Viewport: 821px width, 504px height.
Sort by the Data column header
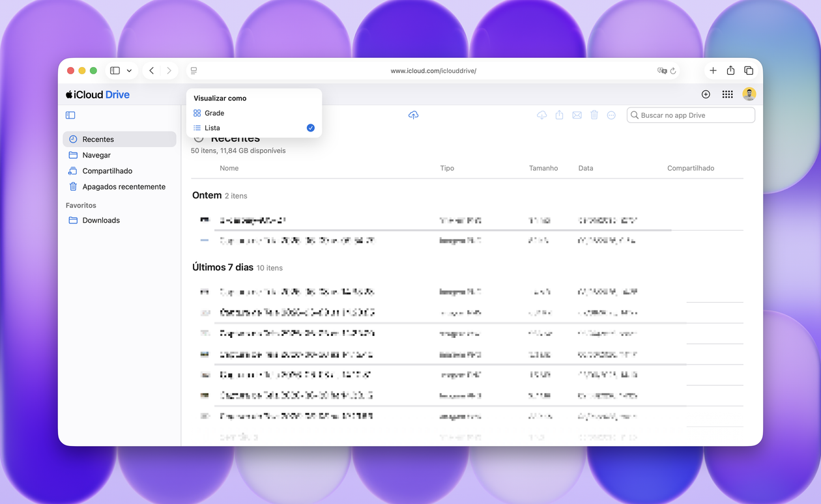586,168
